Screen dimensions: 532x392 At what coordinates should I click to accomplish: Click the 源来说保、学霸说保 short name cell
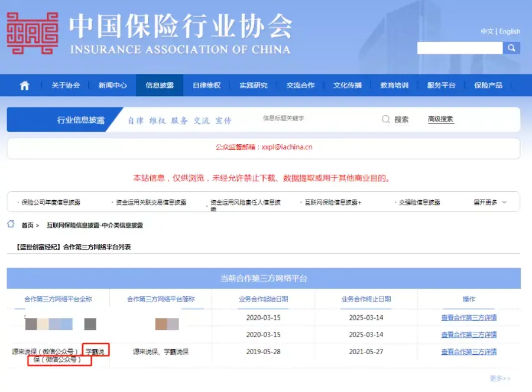(x=160, y=352)
